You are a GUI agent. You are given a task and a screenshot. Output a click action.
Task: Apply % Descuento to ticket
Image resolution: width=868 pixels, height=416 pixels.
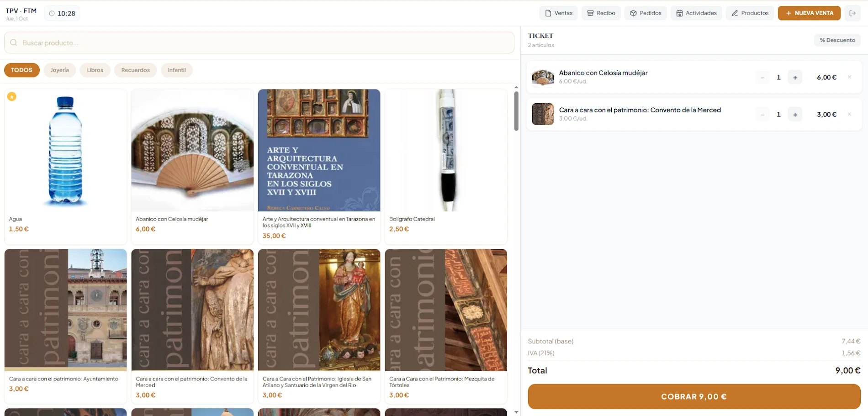click(x=837, y=40)
